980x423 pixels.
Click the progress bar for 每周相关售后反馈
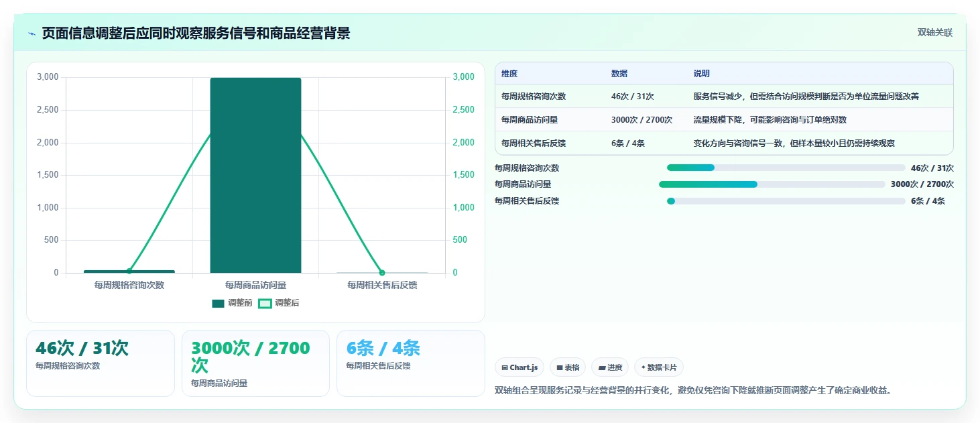786,201
